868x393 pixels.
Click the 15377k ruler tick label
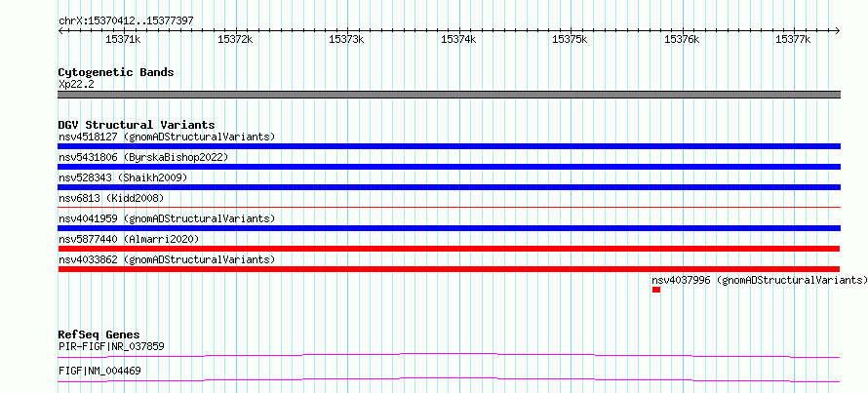[793, 40]
